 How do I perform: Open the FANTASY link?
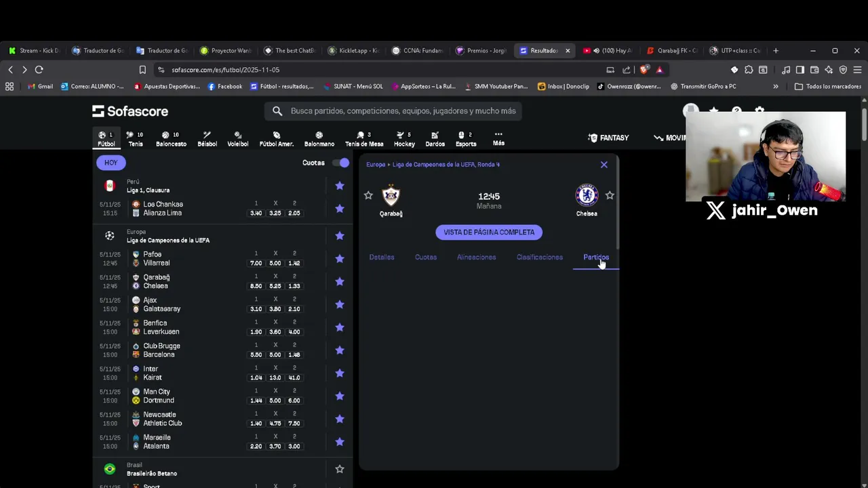(608, 138)
